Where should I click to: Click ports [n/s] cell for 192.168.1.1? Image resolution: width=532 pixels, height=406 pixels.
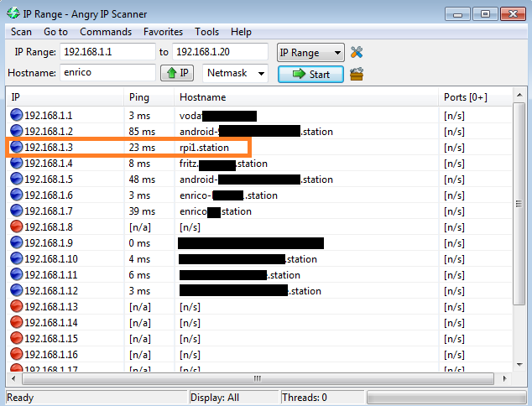pyautogui.click(x=454, y=116)
